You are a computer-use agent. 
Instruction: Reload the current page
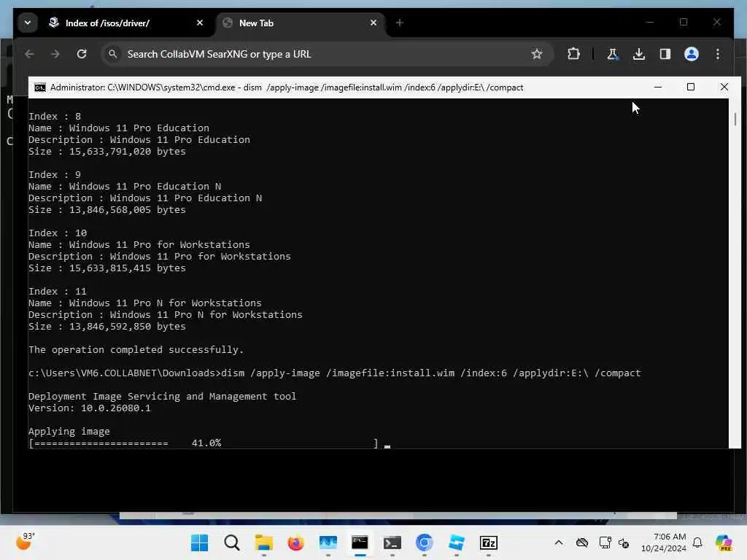[82, 54]
